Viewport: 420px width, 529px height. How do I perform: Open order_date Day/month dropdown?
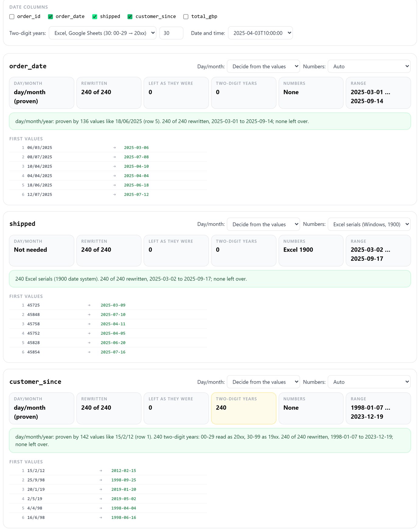pos(263,66)
